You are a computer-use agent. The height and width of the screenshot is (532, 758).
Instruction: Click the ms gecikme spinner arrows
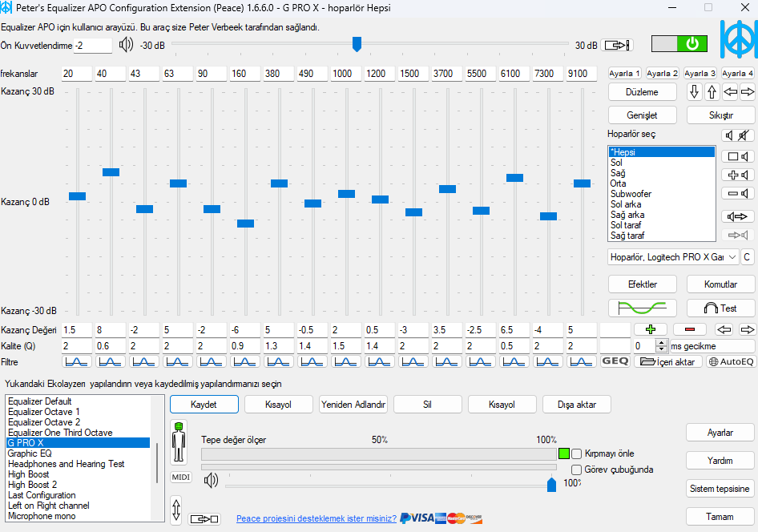click(x=661, y=346)
